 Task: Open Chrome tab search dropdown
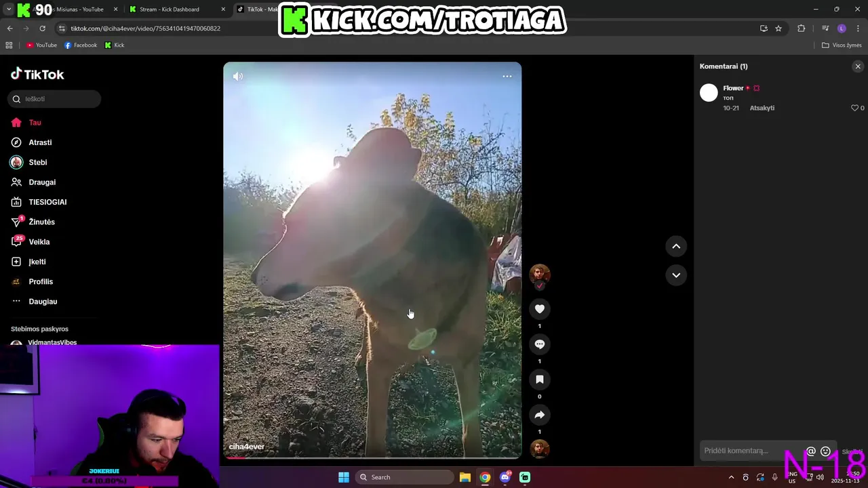coord(8,9)
